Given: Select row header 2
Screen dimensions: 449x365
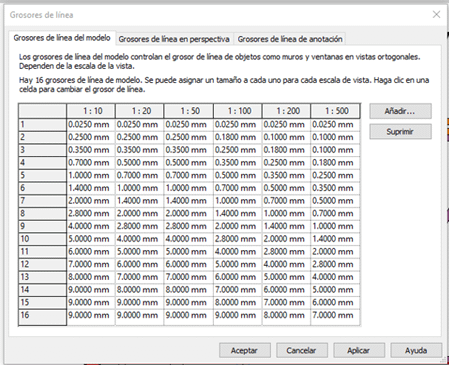Looking at the screenshot, I should (x=42, y=137).
